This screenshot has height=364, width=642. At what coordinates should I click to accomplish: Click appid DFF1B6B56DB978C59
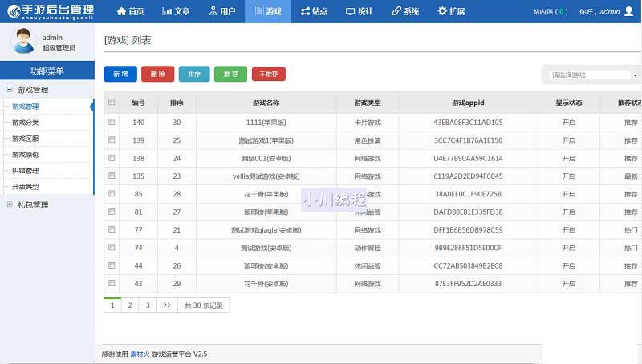coord(468,230)
